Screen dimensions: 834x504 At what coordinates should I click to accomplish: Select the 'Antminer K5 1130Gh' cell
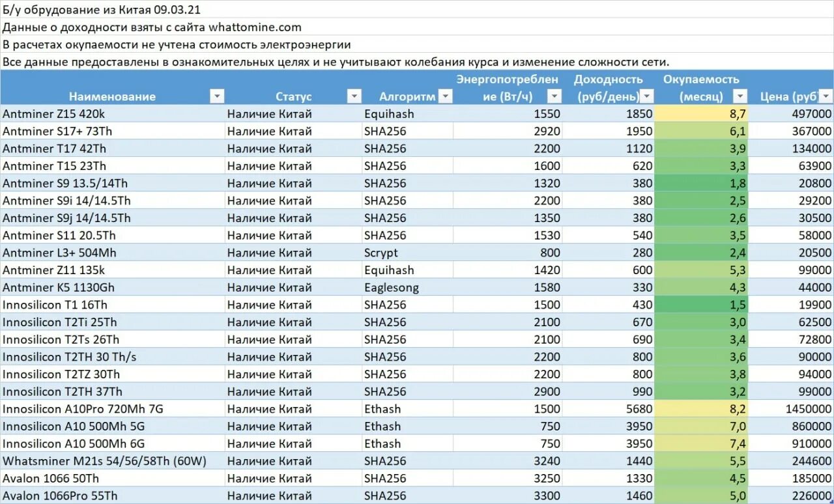(x=112, y=287)
